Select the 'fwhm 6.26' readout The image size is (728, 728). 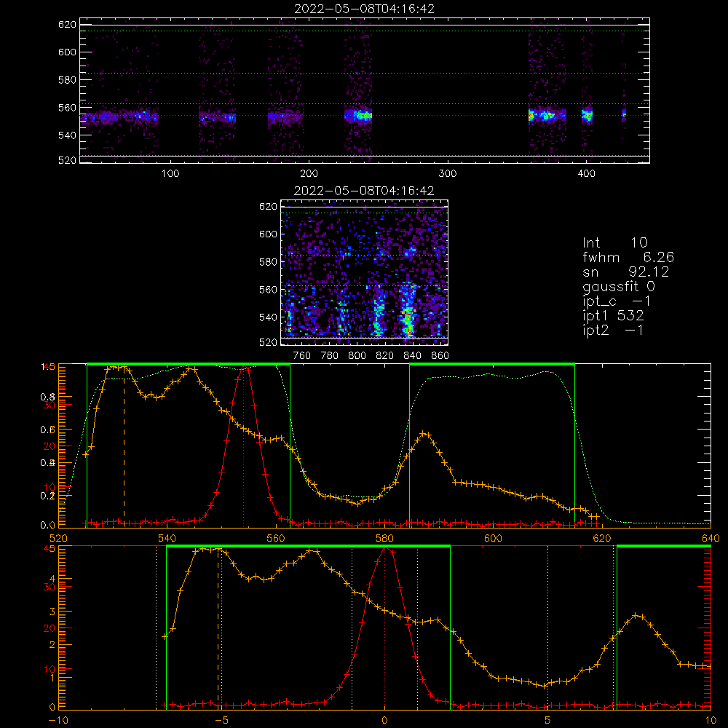pyautogui.click(x=628, y=257)
